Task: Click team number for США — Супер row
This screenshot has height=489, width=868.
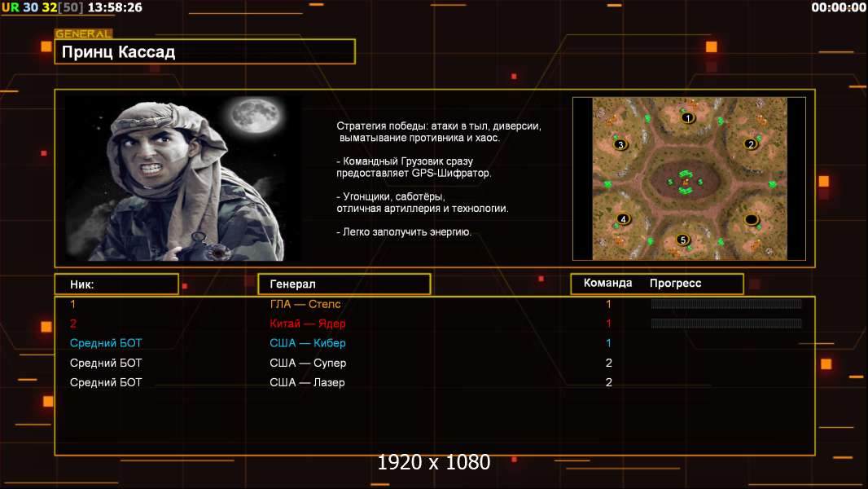Action: coord(608,363)
